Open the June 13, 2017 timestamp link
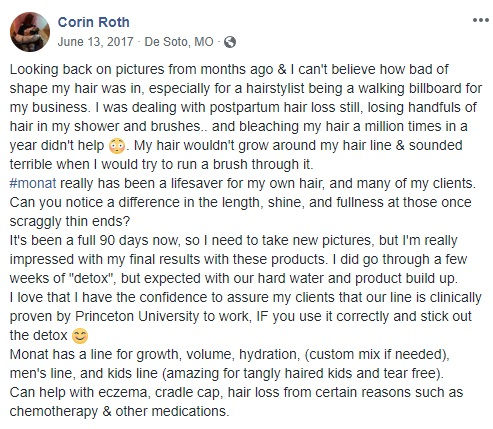The height and width of the screenshot is (429, 493). click(95, 42)
